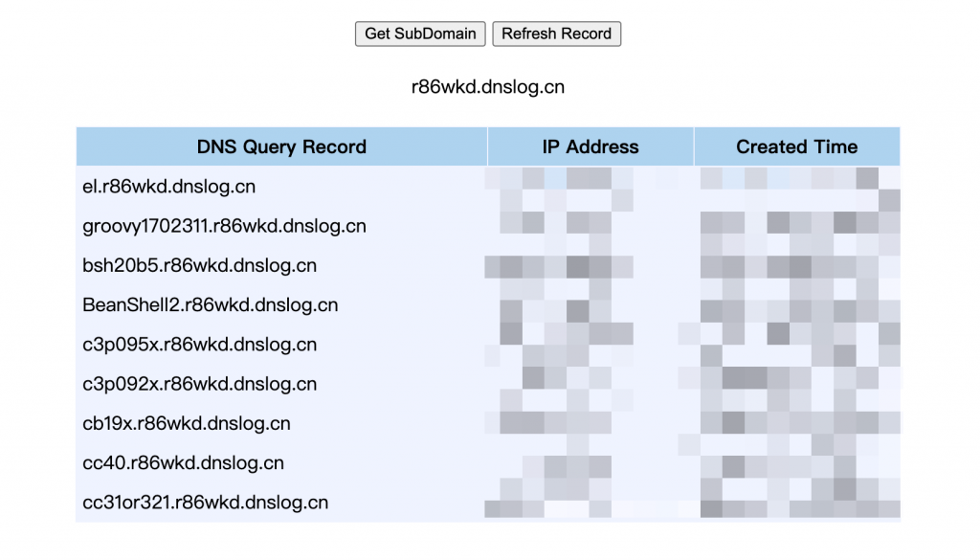Select the c3p095x.r86wkd.dnslog.cn record
980x560 pixels.
tap(199, 345)
